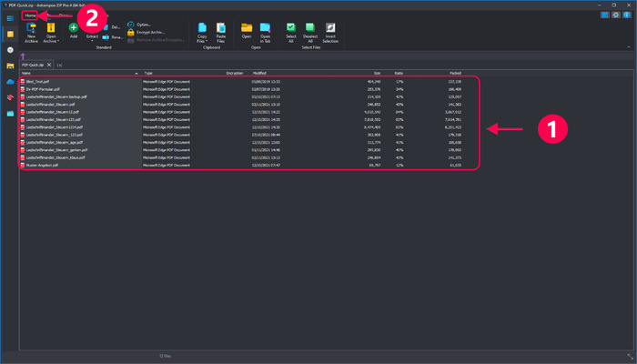The image size is (637, 364).
Task: Open a new tab with the plus button
Action: [59, 65]
